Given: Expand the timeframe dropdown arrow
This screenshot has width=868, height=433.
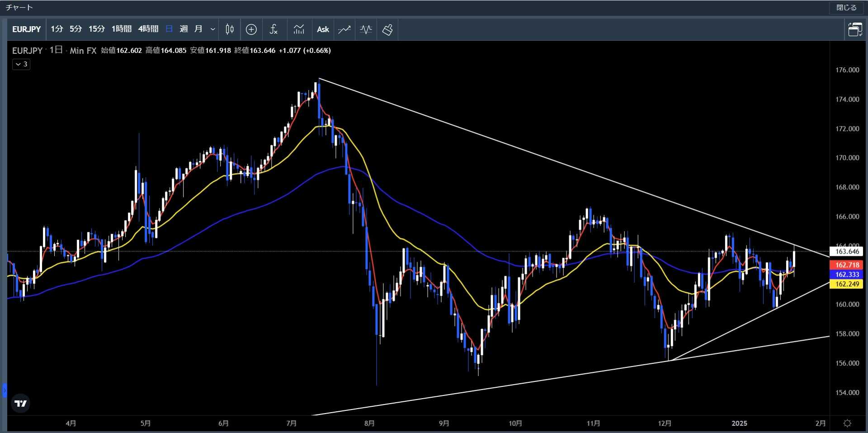Looking at the screenshot, I should pos(212,29).
